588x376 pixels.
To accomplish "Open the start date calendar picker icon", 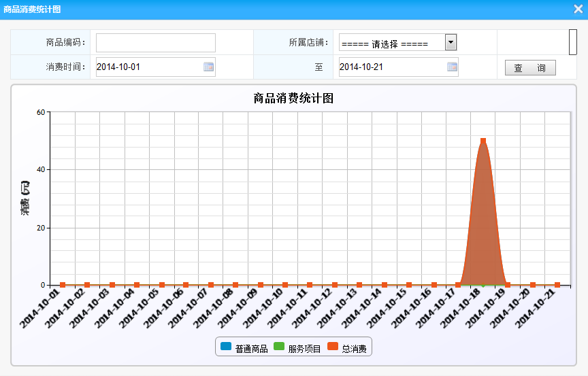I will 208,67.
